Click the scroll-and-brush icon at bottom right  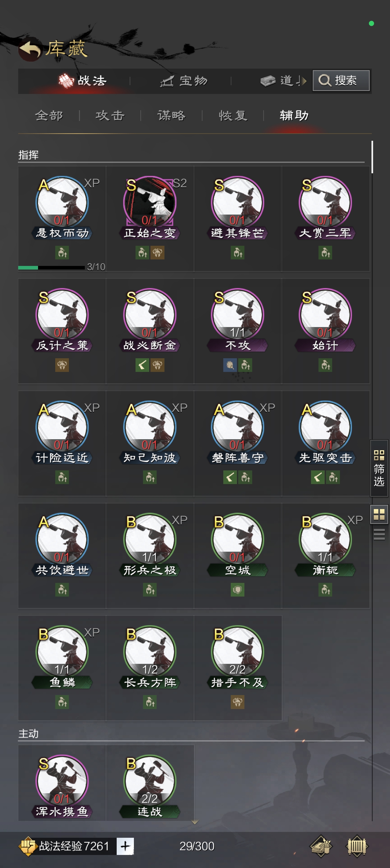pos(321,846)
